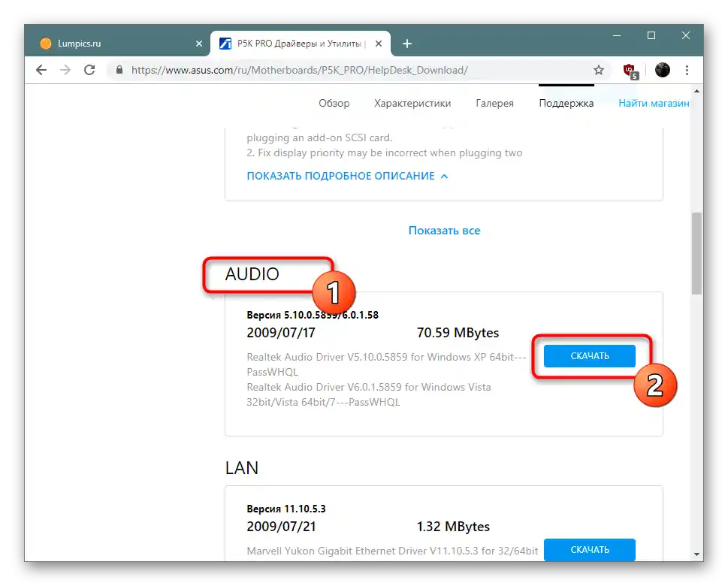The height and width of the screenshot is (586, 728).
Task: Go forward to the next page
Action: [65, 70]
